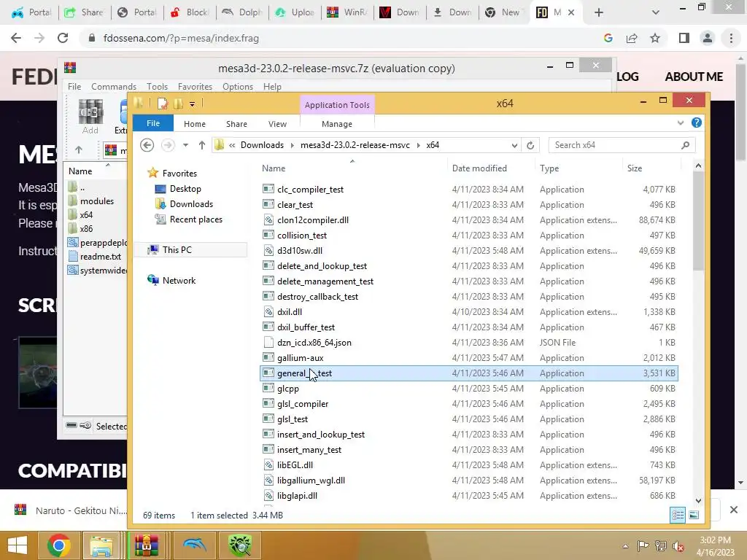
Task: Open WinRAR Commands menu
Action: pos(113,87)
